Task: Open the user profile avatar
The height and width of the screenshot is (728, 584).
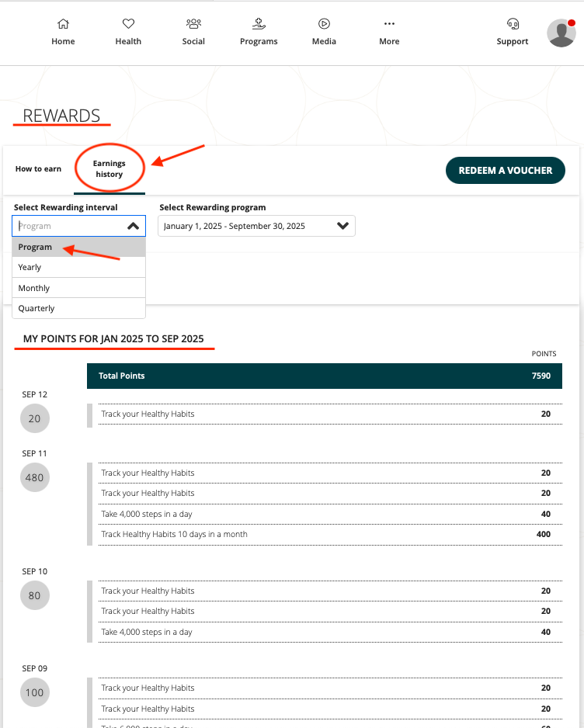Action: pos(561,33)
